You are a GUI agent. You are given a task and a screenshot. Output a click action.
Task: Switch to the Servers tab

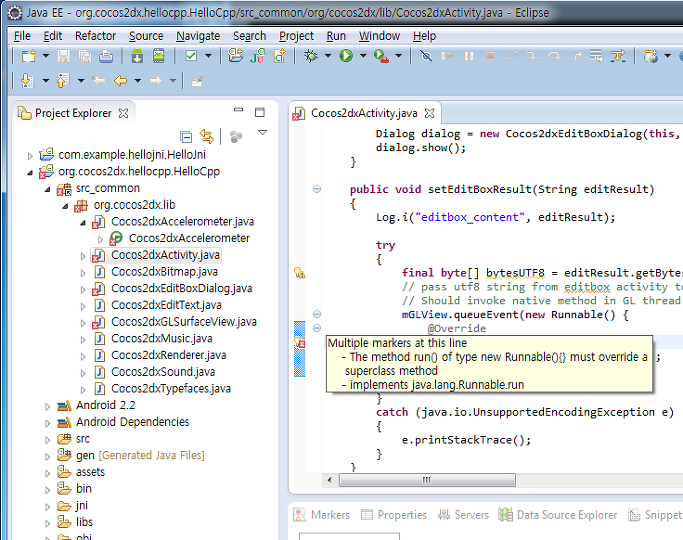click(x=463, y=515)
